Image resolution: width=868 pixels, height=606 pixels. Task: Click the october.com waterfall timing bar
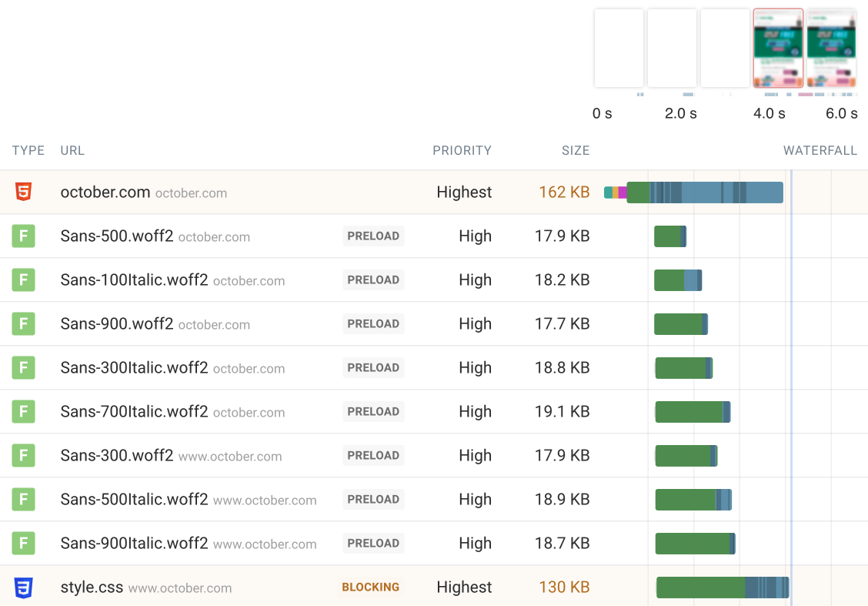pyautogui.click(x=693, y=193)
